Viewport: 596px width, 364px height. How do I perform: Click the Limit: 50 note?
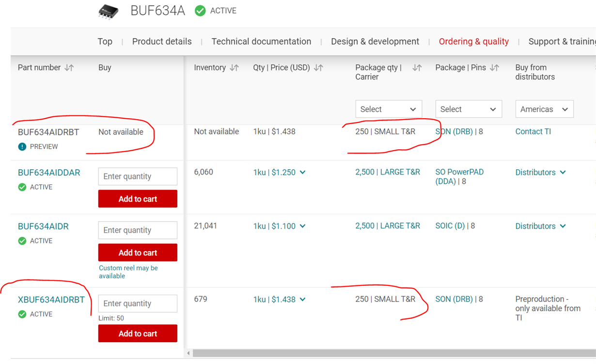pos(111,318)
